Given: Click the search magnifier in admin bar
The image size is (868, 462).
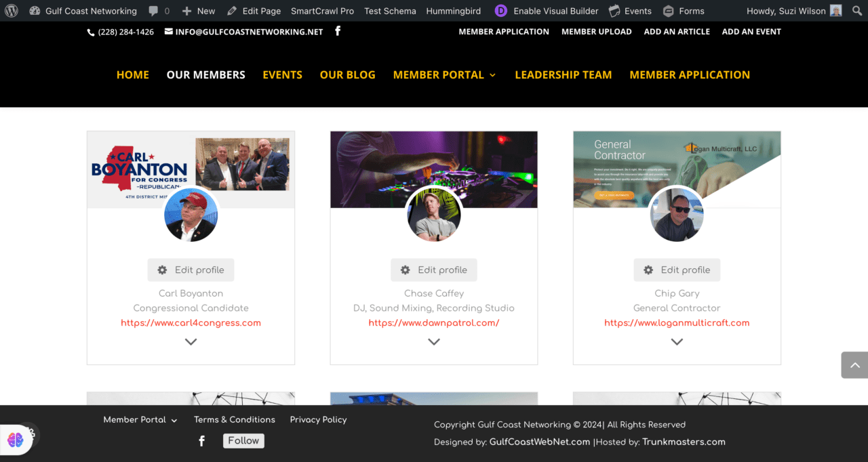Looking at the screenshot, I should coord(856,11).
